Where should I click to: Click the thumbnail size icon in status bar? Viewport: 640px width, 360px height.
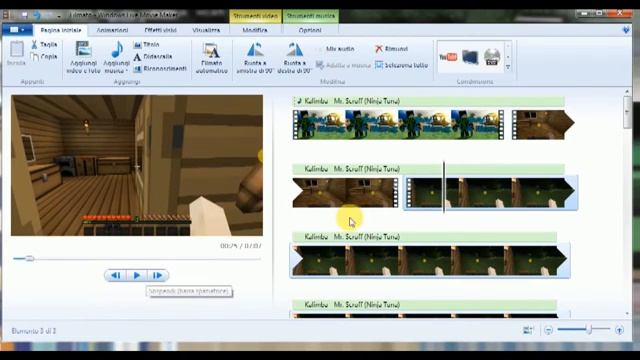coord(528,330)
